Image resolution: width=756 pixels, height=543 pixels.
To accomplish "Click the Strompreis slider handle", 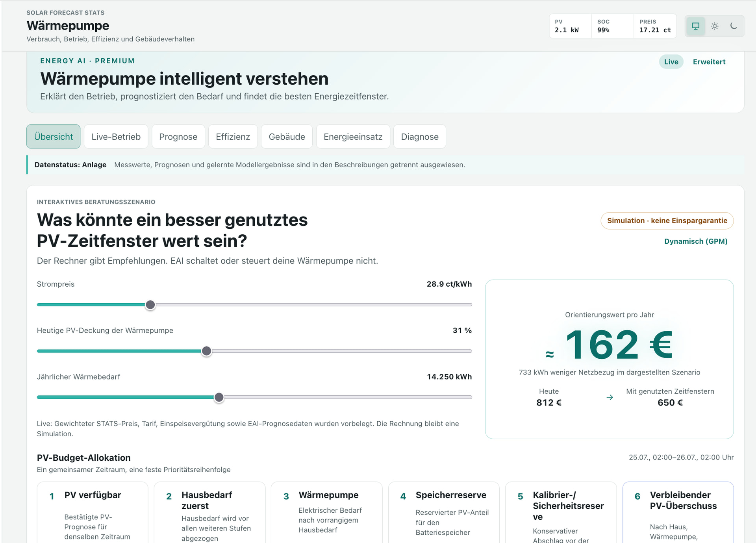I will tap(150, 305).
